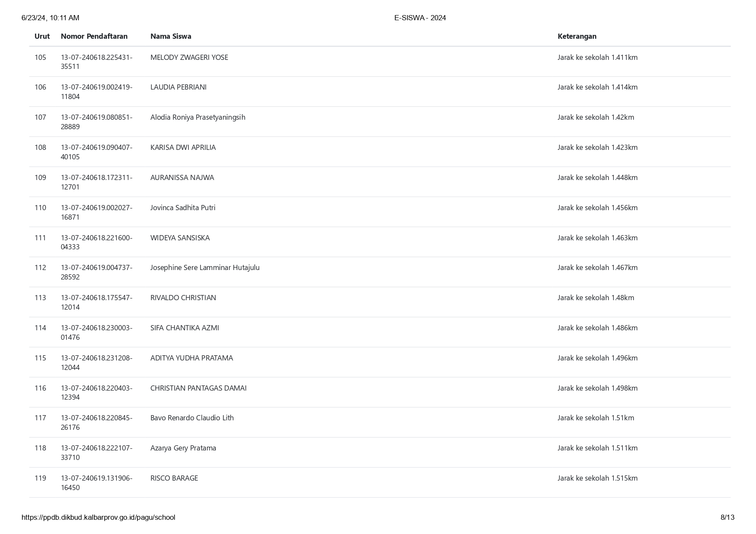This screenshot has height=534, width=756.
Task: Click 'Jarak ke sekolah 1.411km'
Action: click(x=597, y=57)
